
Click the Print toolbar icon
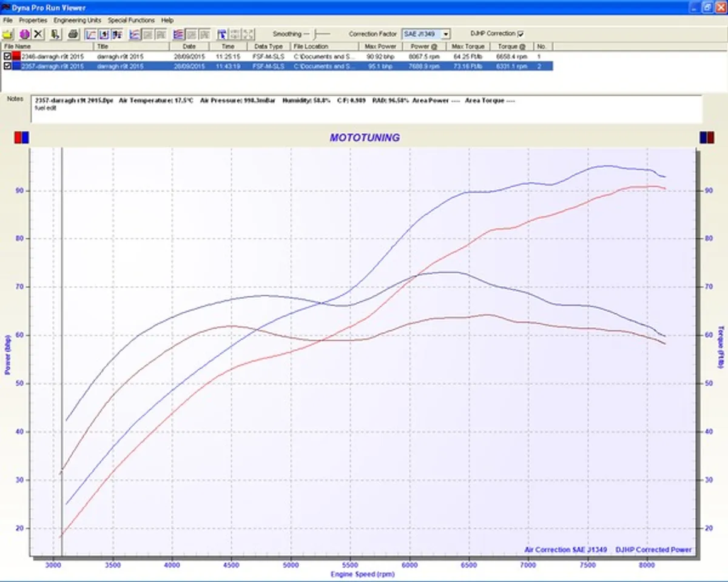tap(72, 33)
